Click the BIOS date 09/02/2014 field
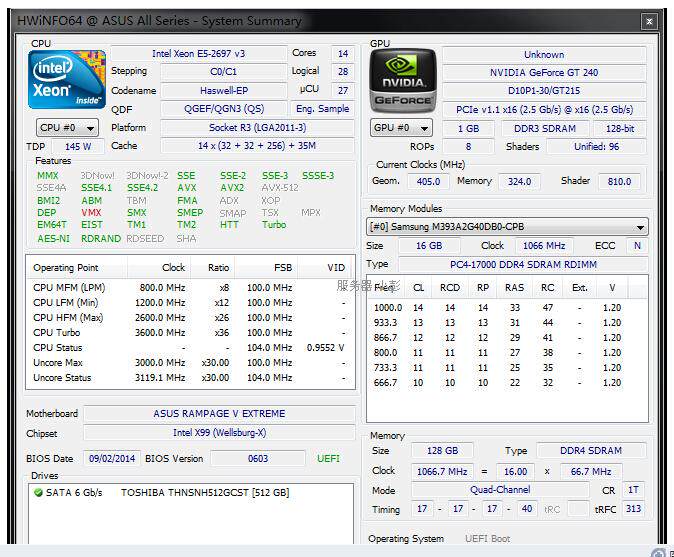This screenshot has height=557, width=674. point(112,459)
